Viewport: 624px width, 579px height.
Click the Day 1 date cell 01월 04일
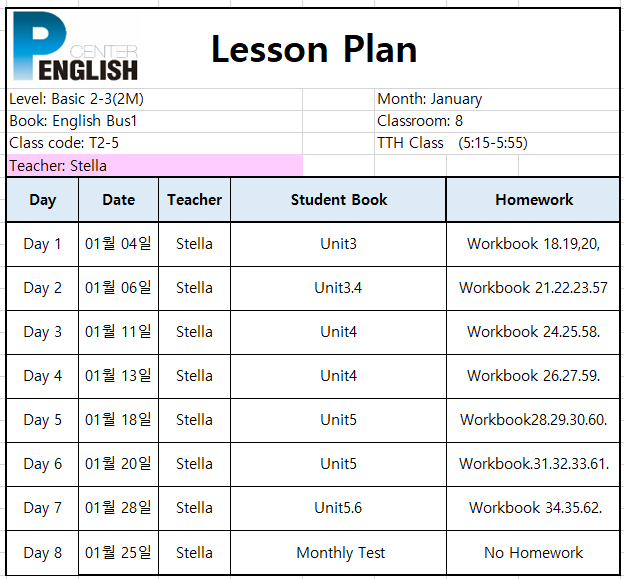click(119, 244)
